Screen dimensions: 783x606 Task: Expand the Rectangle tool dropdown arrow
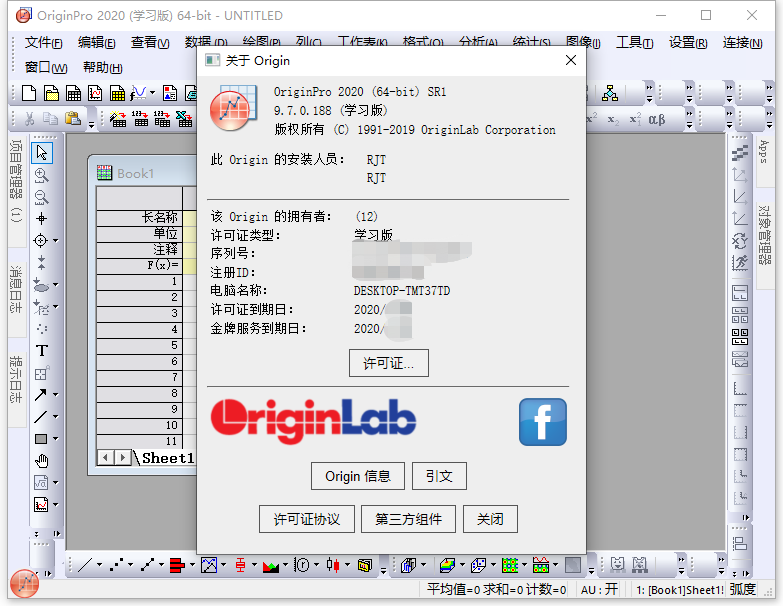pyautogui.click(x=55, y=439)
